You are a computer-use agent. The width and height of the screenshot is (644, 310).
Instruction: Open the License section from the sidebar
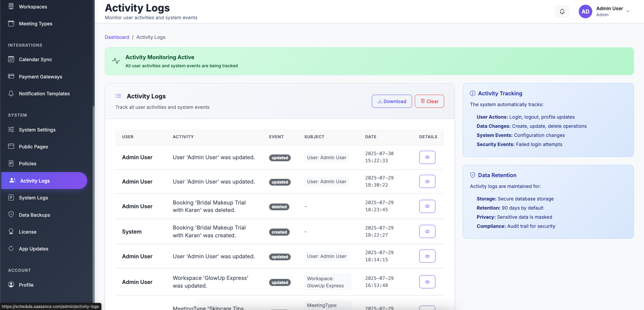[x=27, y=232]
